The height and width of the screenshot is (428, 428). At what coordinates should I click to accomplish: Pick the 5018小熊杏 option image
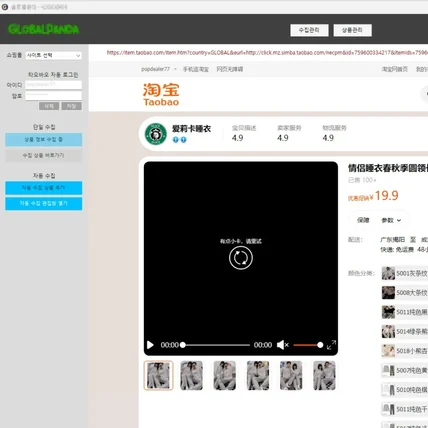388,351
